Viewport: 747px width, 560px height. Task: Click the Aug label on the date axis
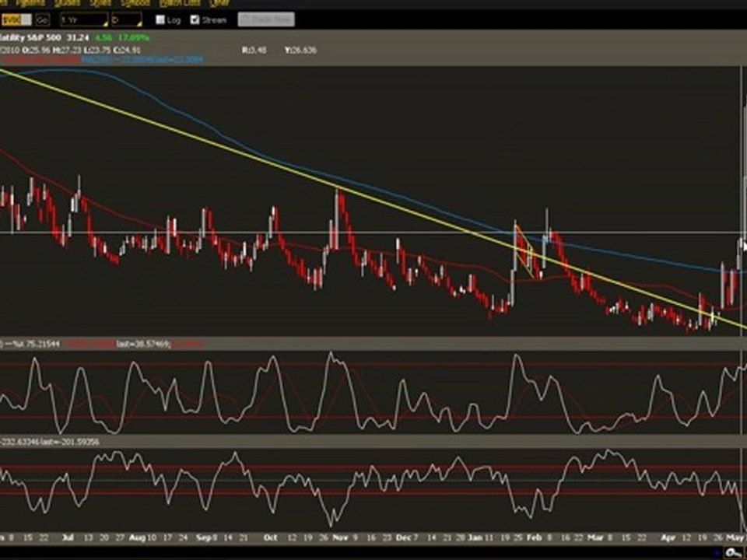[x=137, y=537]
